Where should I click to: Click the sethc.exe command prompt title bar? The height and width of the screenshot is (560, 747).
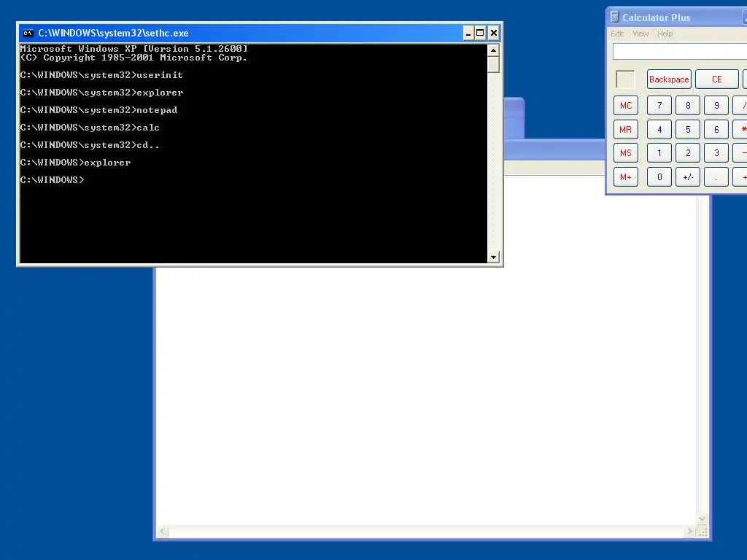coord(260,33)
